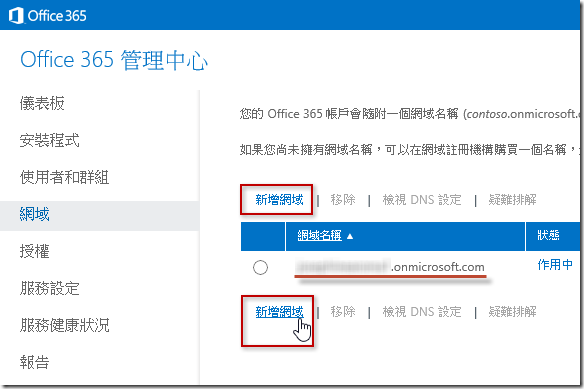
Task: Open 儀表板 in the sidebar
Action: 42,103
